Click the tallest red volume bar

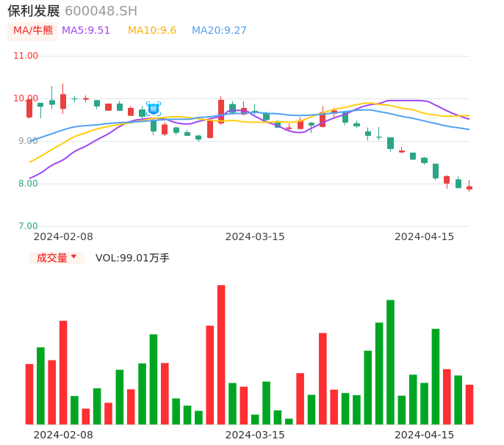pos(221,355)
